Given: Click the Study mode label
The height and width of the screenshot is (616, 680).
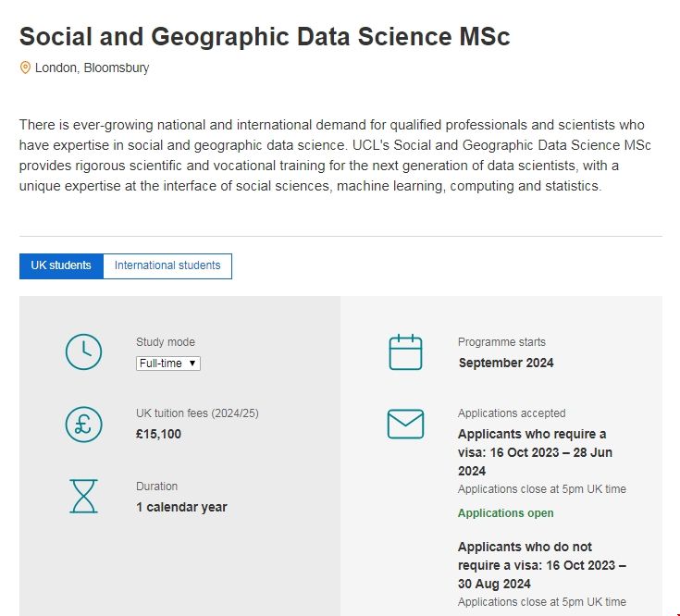Looking at the screenshot, I should 166,342.
